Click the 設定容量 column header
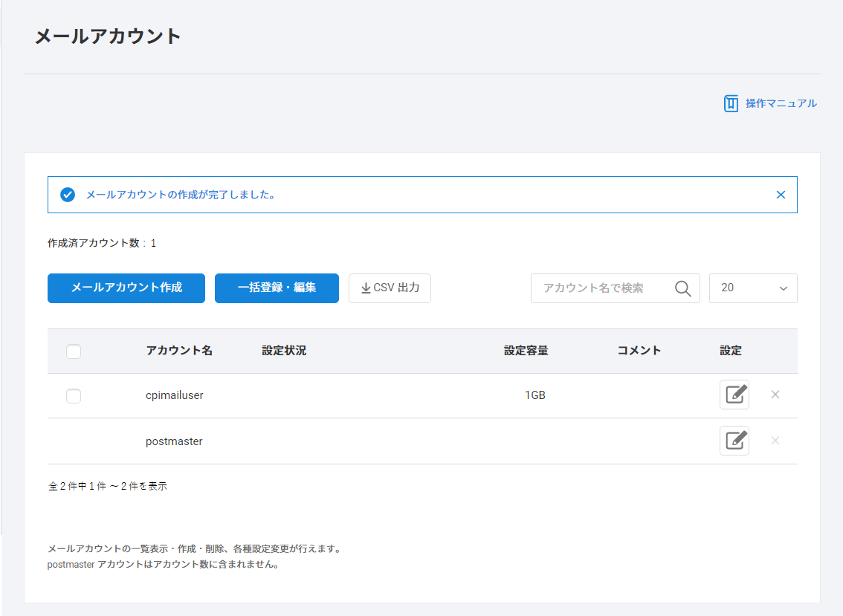The width and height of the screenshot is (843, 616). point(526,351)
